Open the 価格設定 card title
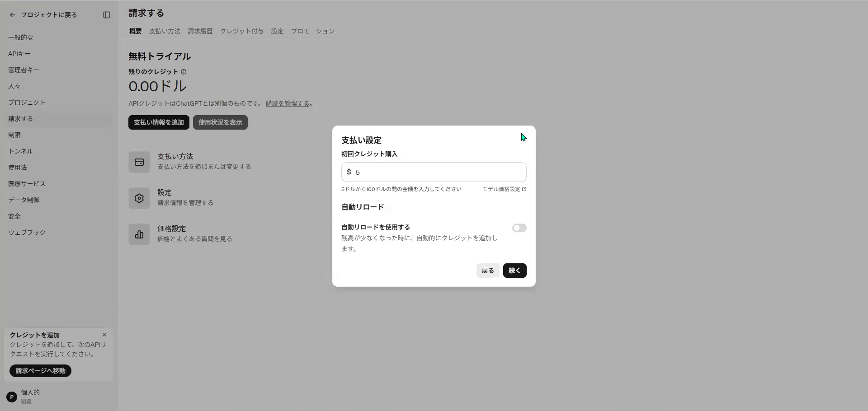 tap(171, 229)
